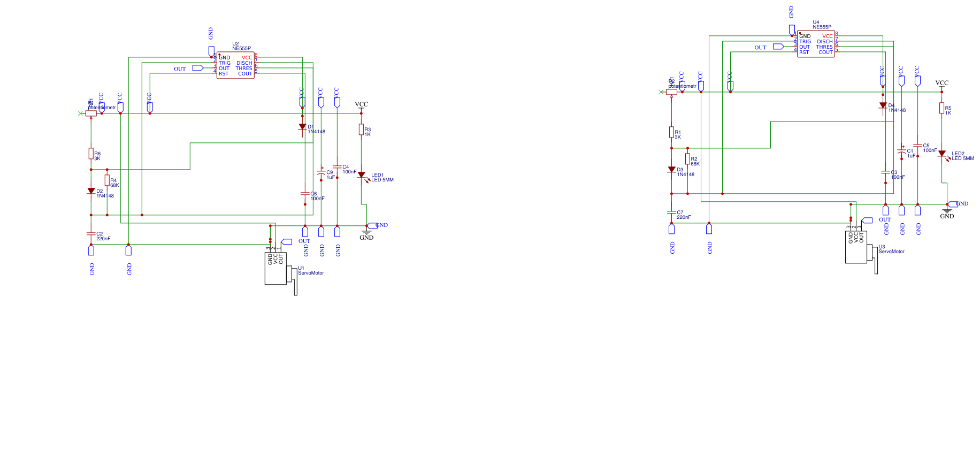Select the 'LED 5MM' label of LED2

point(963,158)
